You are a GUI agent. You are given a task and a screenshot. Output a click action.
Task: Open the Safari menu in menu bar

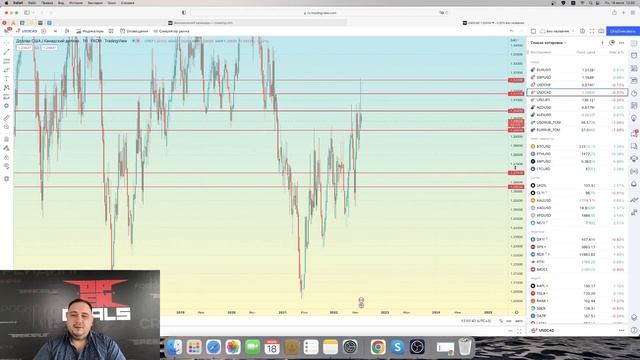click(18, 2)
